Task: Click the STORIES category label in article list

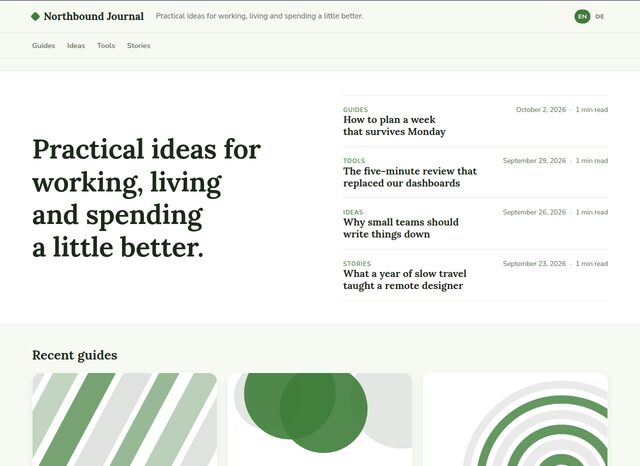Action: [357, 264]
